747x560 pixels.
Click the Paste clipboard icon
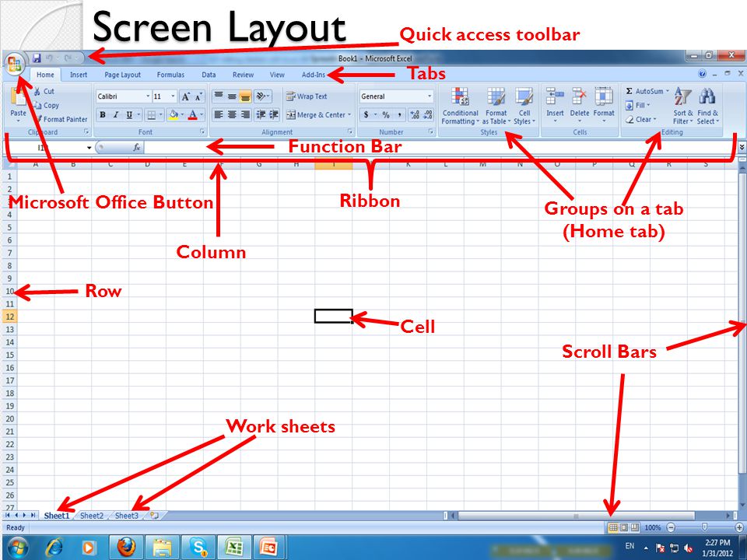[x=18, y=98]
